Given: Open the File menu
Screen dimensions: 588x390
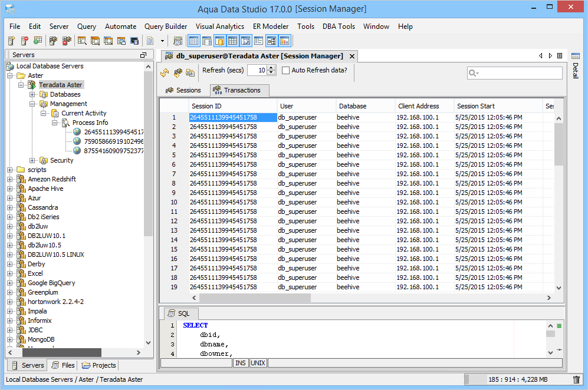Looking at the screenshot, I should 15,27.
